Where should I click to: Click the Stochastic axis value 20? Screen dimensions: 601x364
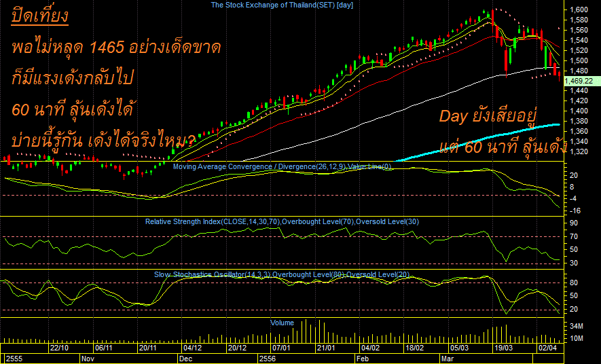pos(574,309)
